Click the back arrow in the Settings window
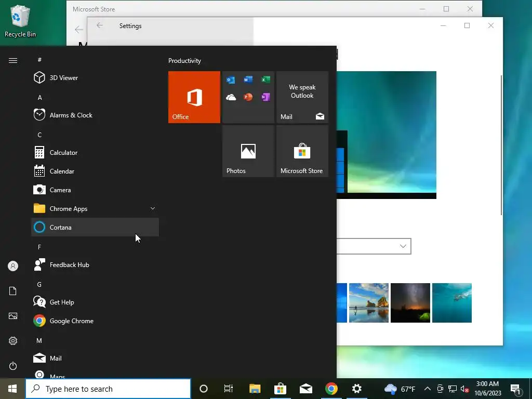 tap(99, 25)
